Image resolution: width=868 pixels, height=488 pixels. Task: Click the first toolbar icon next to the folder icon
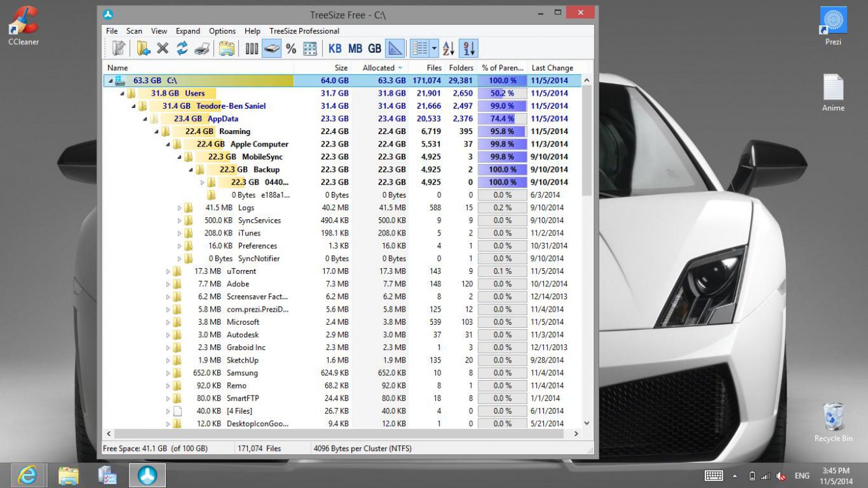point(118,48)
